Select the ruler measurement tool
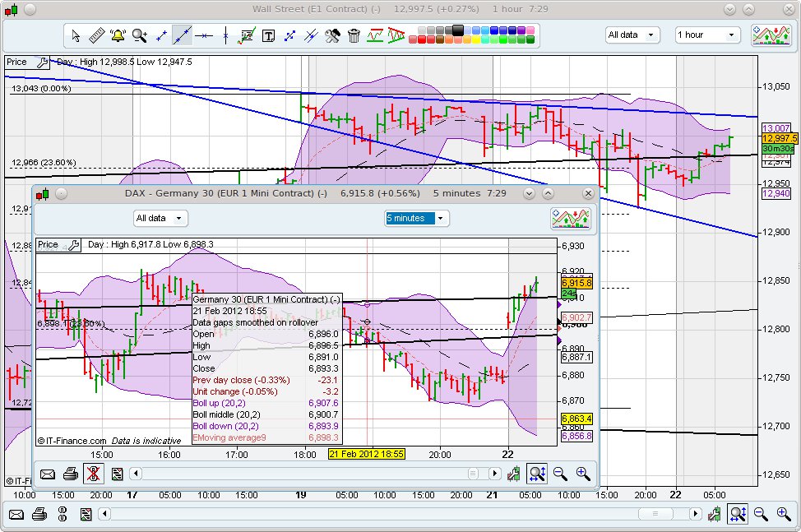 point(96,35)
